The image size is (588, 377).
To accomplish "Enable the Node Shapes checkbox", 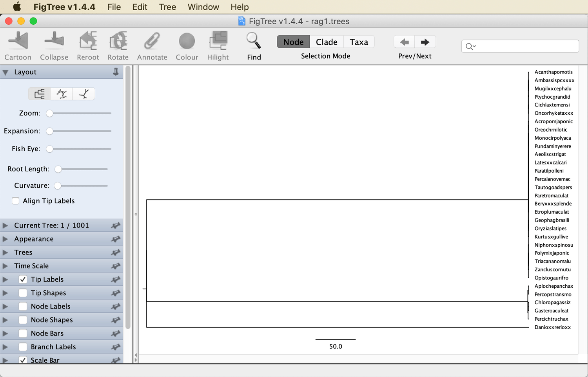I will point(23,320).
